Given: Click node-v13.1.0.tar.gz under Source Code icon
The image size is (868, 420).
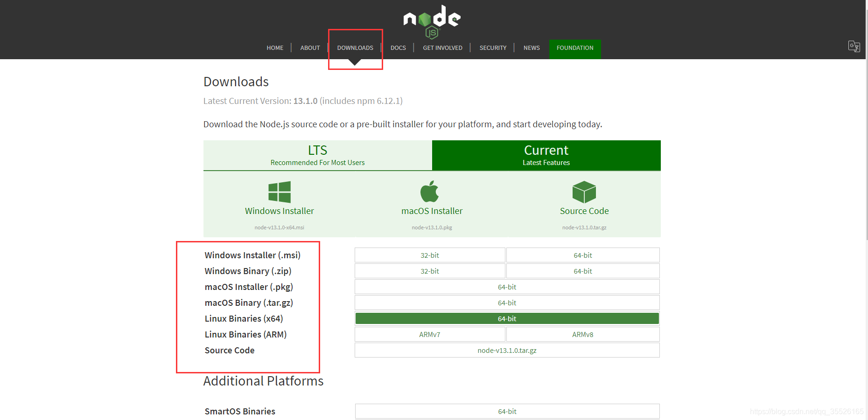Looking at the screenshot, I should (584, 227).
